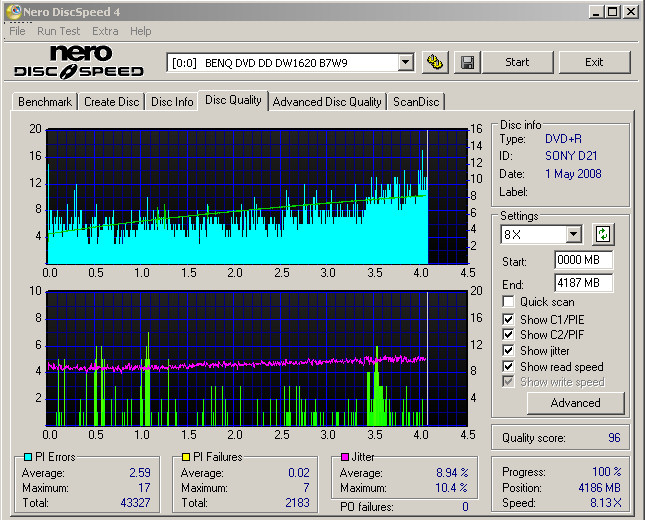The width and height of the screenshot is (645, 520).
Task: Switch to the Create Disc tab
Action: [111, 102]
